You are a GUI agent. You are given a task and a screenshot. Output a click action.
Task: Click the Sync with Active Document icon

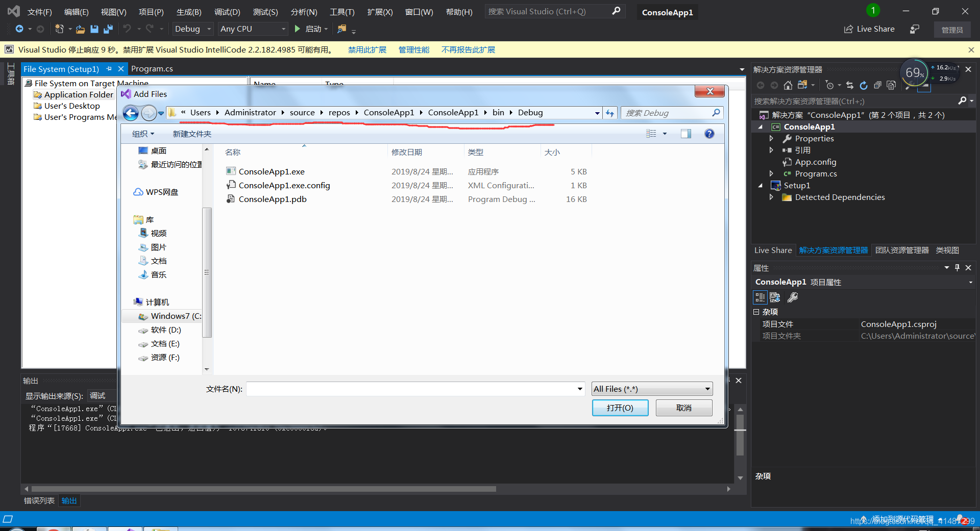(849, 85)
